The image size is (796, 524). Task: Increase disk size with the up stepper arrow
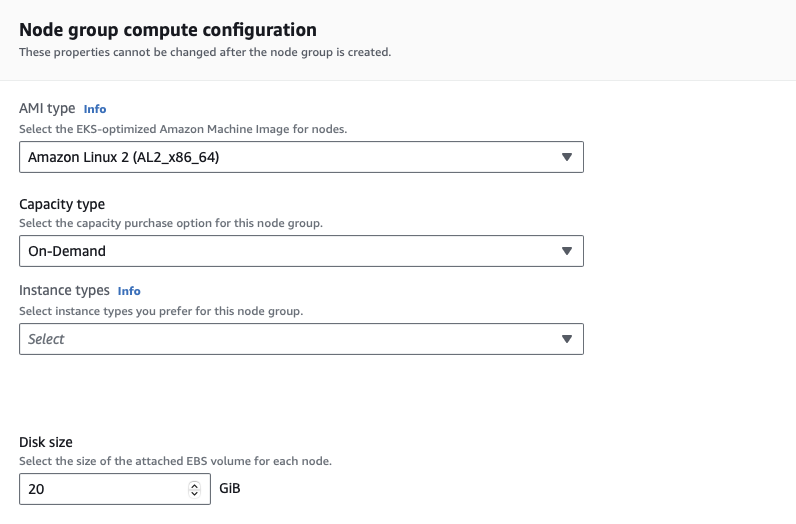[x=194, y=485]
